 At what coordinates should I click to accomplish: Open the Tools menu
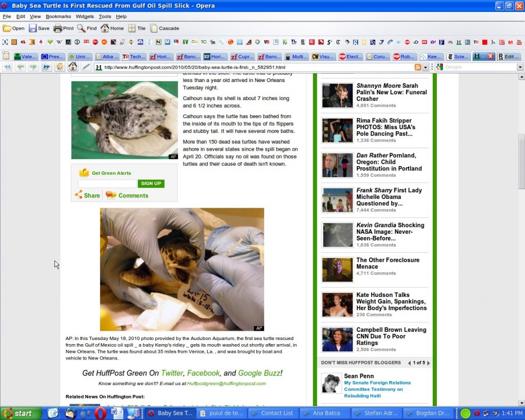(x=105, y=16)
